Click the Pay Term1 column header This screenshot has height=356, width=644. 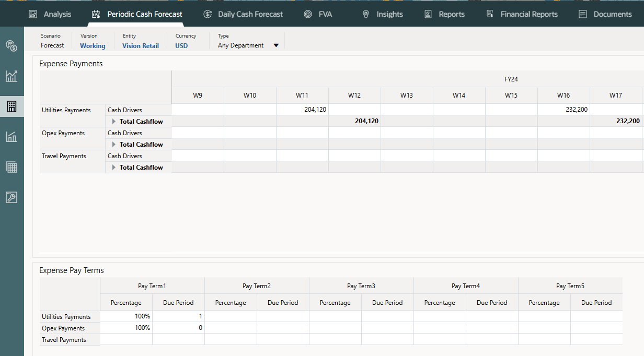152,286
